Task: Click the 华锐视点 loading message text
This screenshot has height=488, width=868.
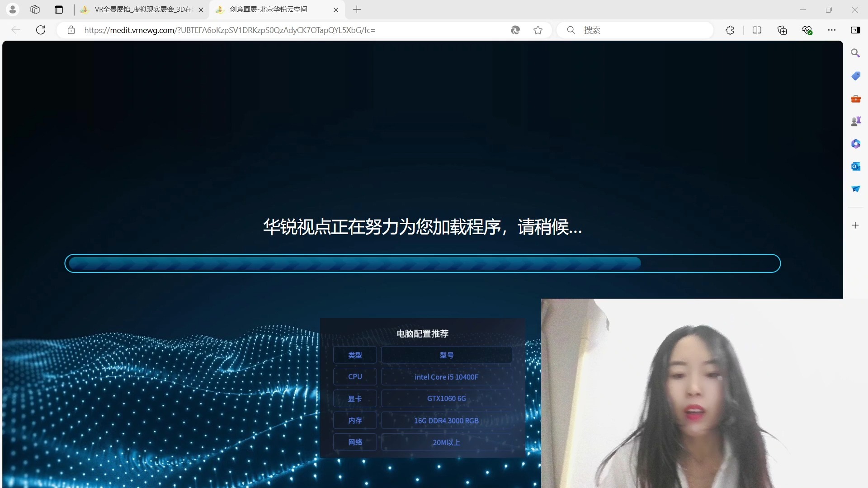Action: pyautogui.click(x=422, y=227)
